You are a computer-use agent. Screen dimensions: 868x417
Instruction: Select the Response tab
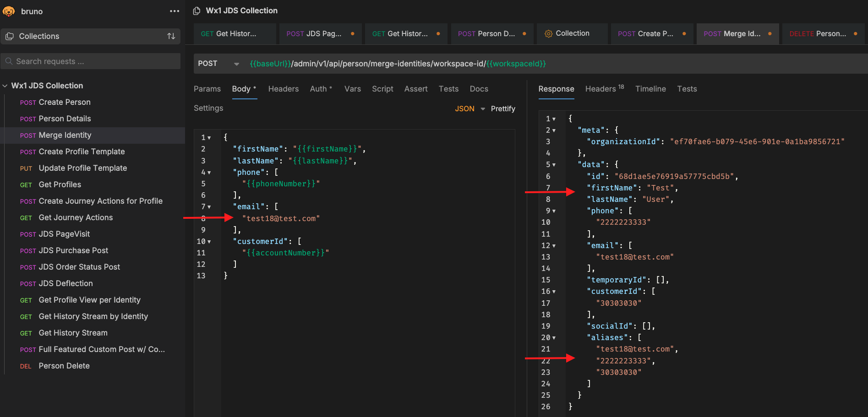coord(556,89)
